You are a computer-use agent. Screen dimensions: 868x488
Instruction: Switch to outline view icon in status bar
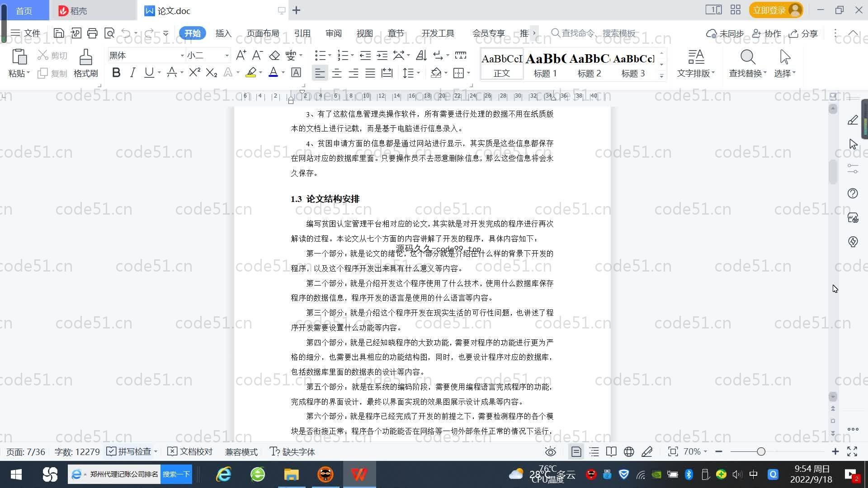click(x=594, y=451)
